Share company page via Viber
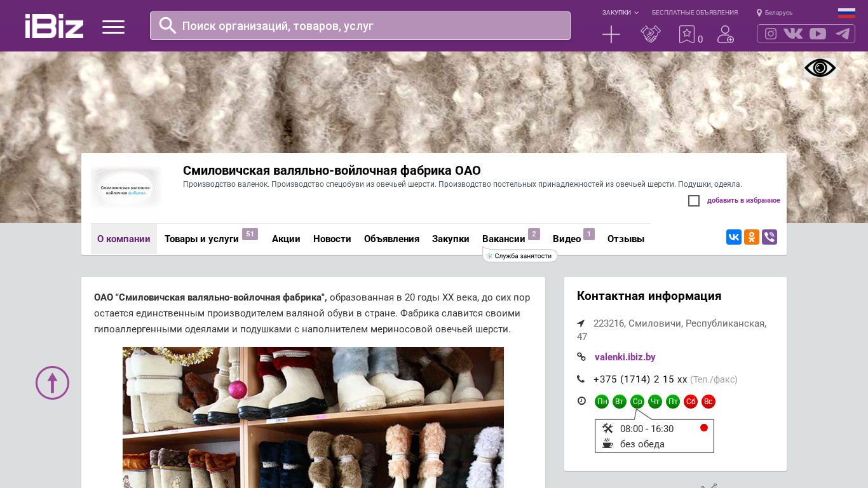The width and height of the screenshot is (868, 488). pyautogui.click(x=770, y=237)
